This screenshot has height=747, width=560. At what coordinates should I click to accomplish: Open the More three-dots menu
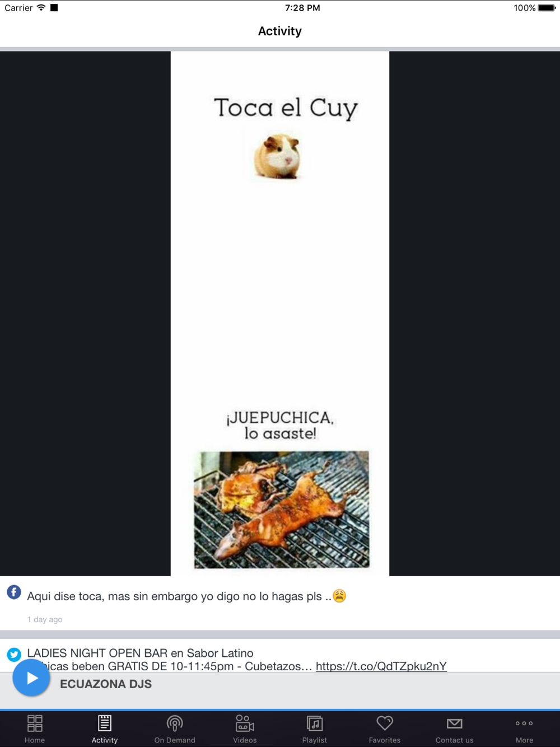pos(524,723)
